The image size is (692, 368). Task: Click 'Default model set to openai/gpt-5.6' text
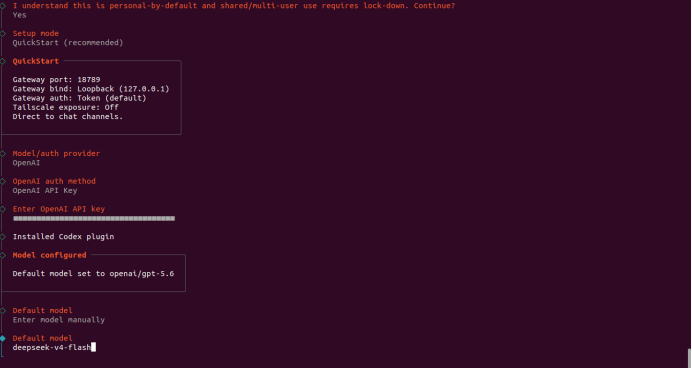94,274
